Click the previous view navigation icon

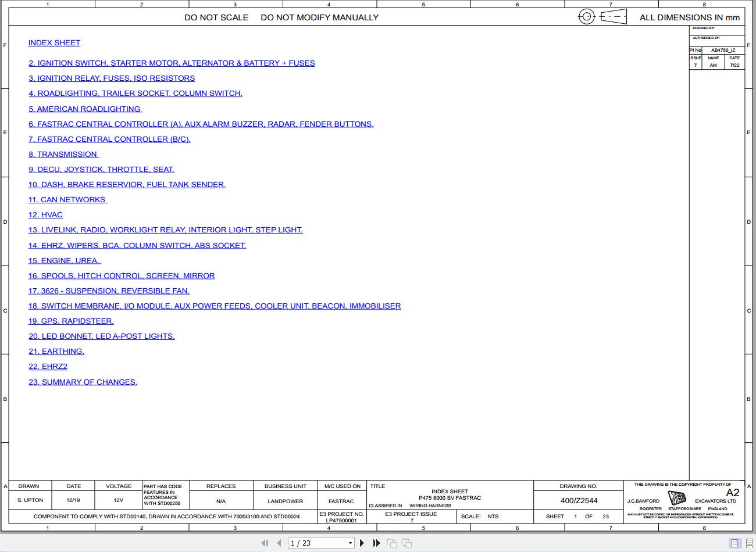click(392, 543)
